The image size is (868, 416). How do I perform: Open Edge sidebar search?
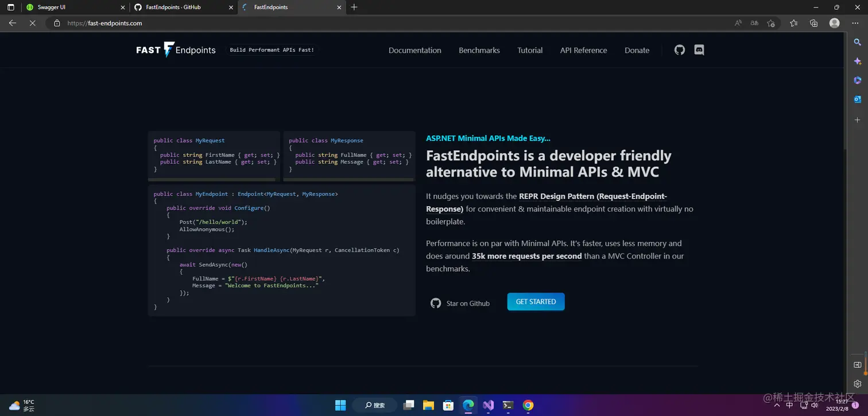point(858,42)
